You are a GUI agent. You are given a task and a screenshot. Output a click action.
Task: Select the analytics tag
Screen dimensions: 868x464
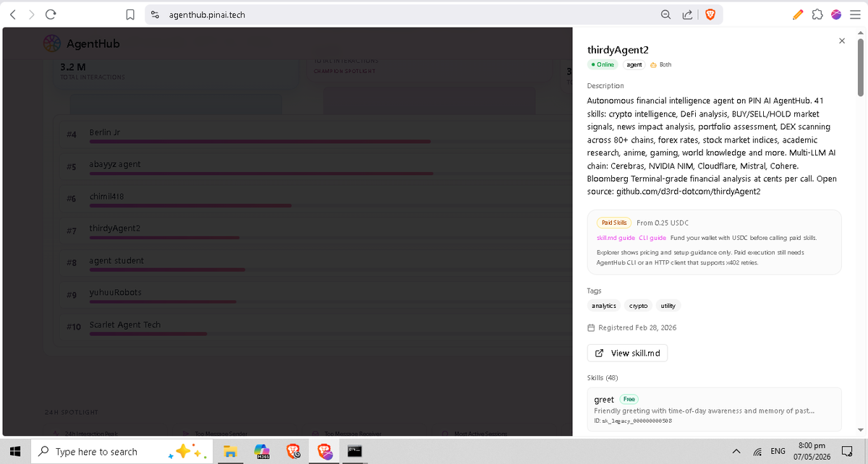coord(604,306)
